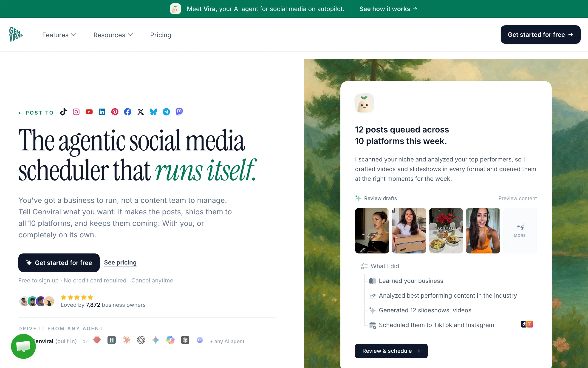Click navbar Get started for free button

coord(540,34)
